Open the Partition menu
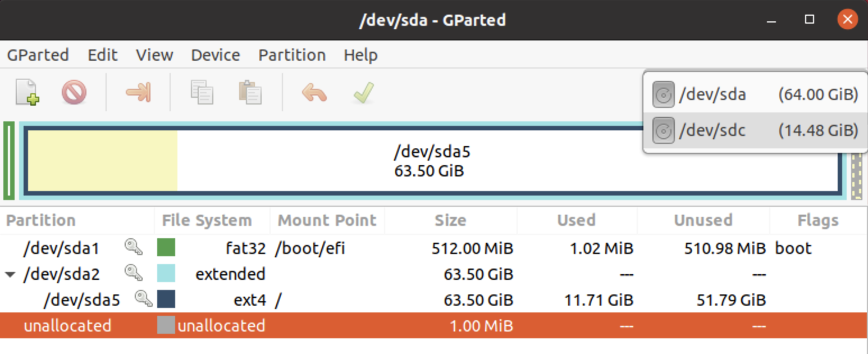 291,55
